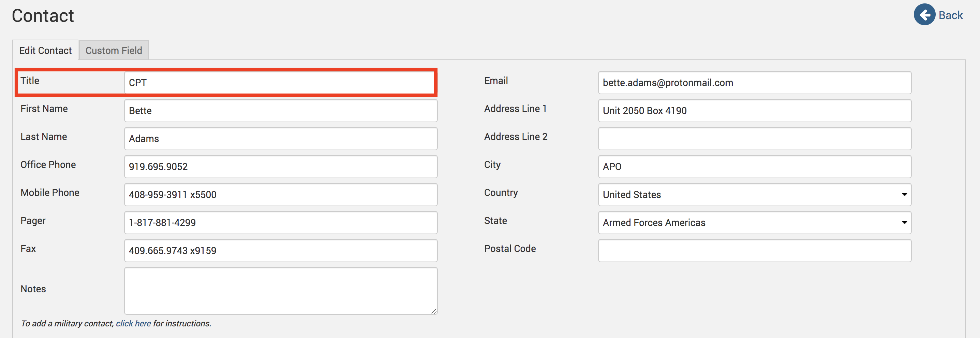Viewport: 980px width, 338px height.
Task: Switch to the Custom Field tab
Action: pos(114,50)
